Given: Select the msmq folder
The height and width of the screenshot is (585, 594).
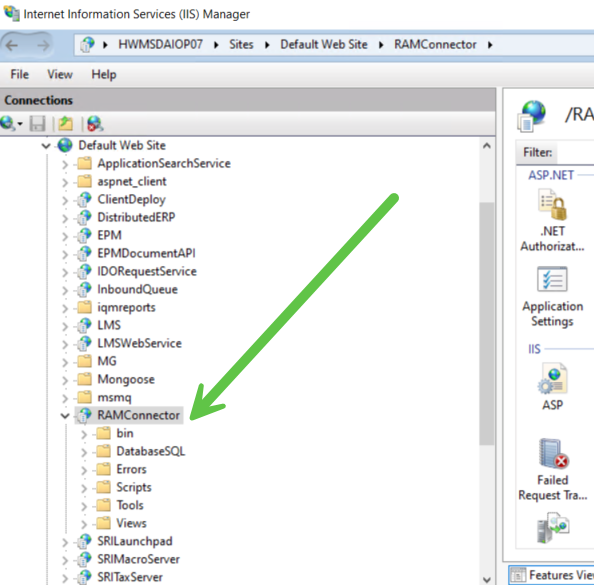Looking at the screenshot, I should (x=114, y=397).
